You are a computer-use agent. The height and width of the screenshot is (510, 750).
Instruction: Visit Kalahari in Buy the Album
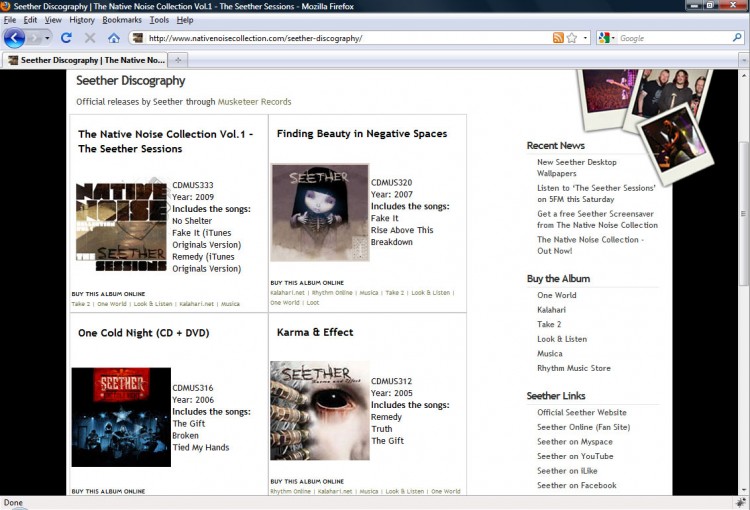tap(551, 310)
